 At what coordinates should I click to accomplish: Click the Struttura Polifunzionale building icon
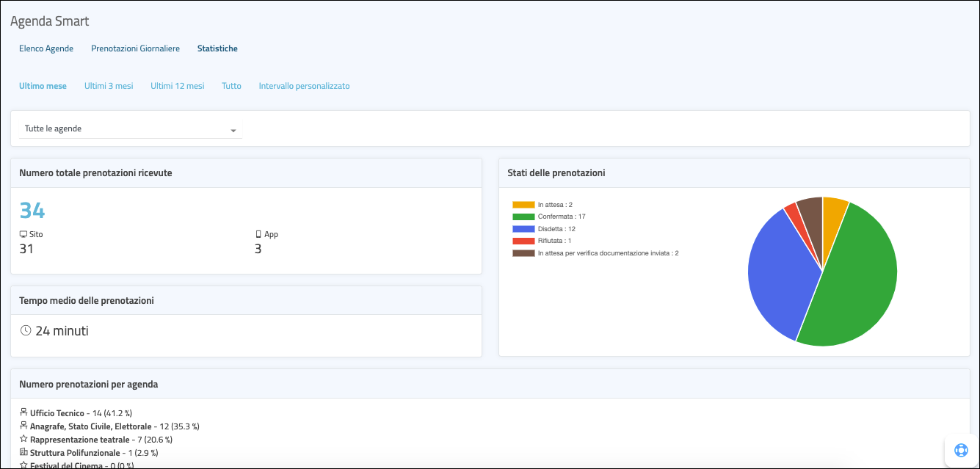(23, 453)
